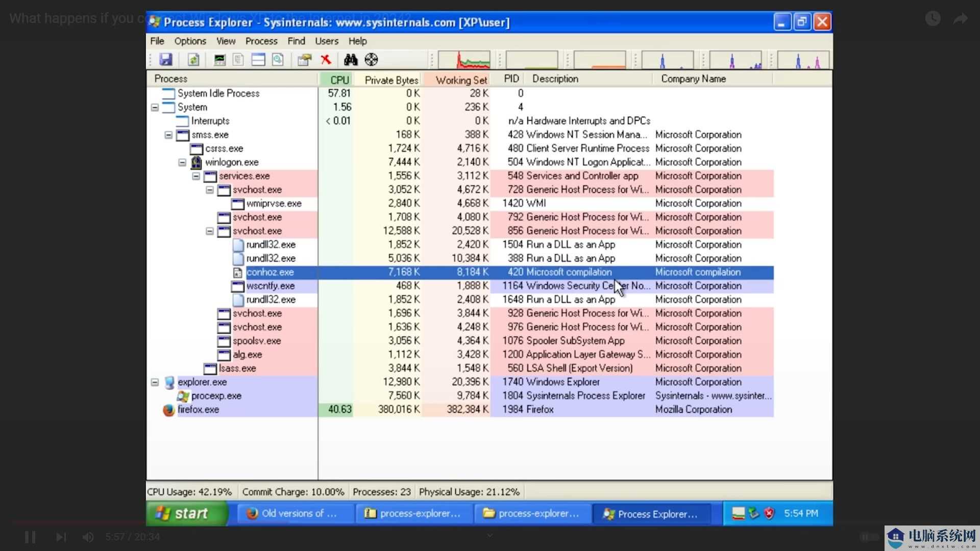Select rundll32.exe with PID 1504

[x=460, y=245]
